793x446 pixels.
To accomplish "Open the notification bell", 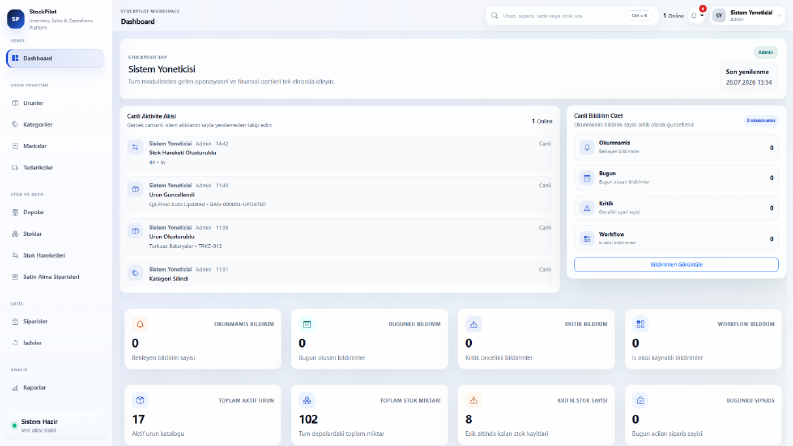I will (694, 16).
